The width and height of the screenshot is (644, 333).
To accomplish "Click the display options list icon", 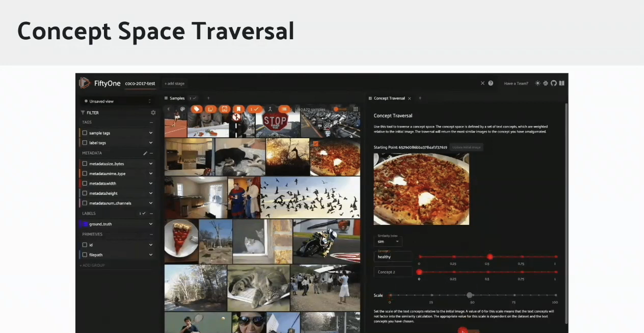I will pos(285,109).
